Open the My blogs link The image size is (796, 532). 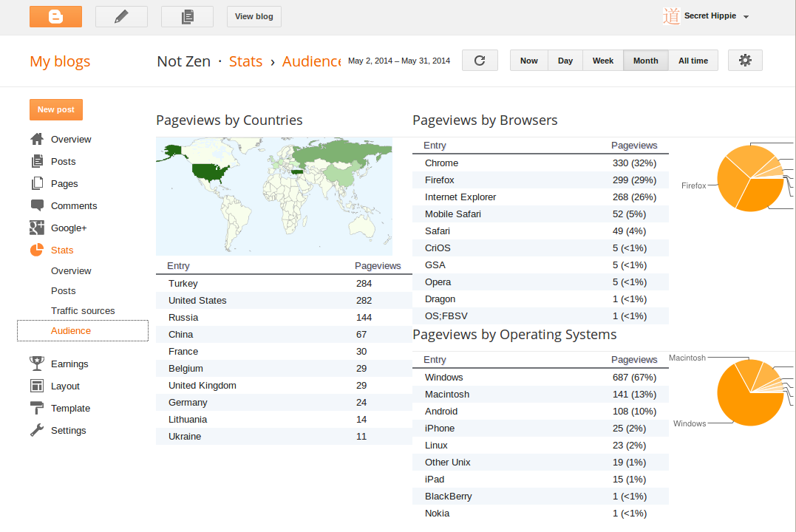coord(60,61)
